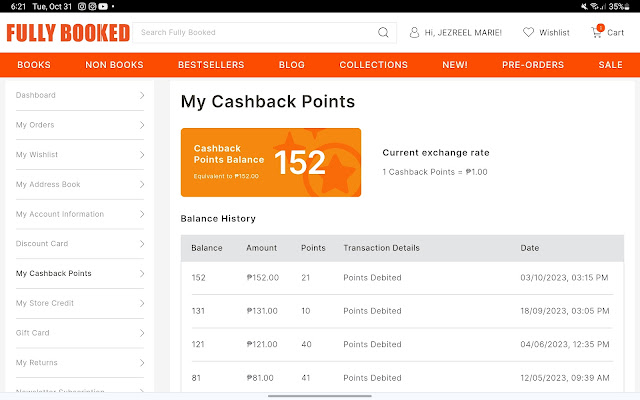Click the Fully Booked logo
This screenshot has height=400, width=640.
68,33
